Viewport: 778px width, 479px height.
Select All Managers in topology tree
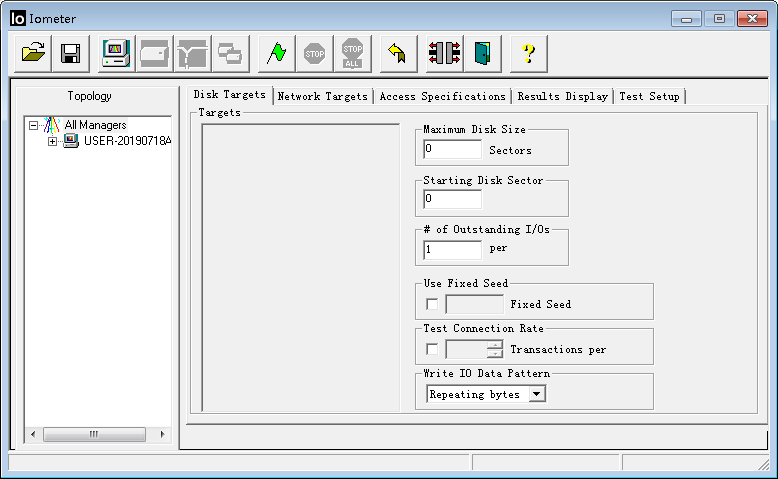95,125
